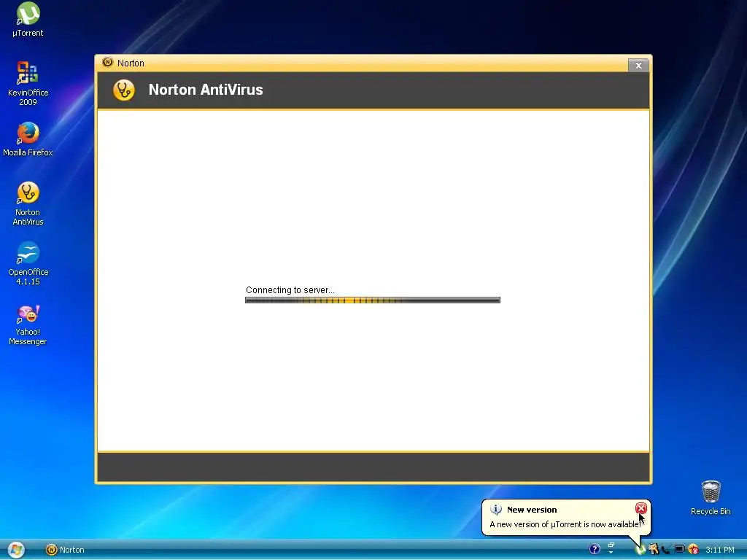Dismiss the µTorrent New version balloon
Viewport: 747px width, 560px height.
[640, 508]
